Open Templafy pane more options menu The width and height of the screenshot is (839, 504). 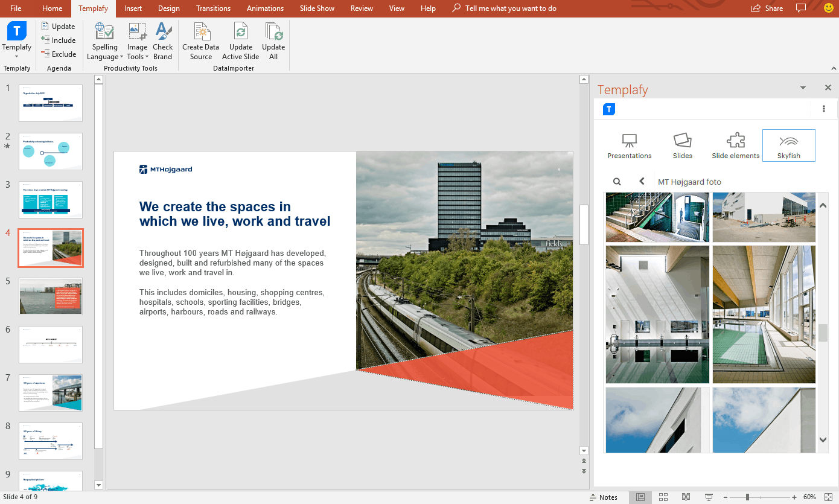pyautogui.click(x=824, y=109)
